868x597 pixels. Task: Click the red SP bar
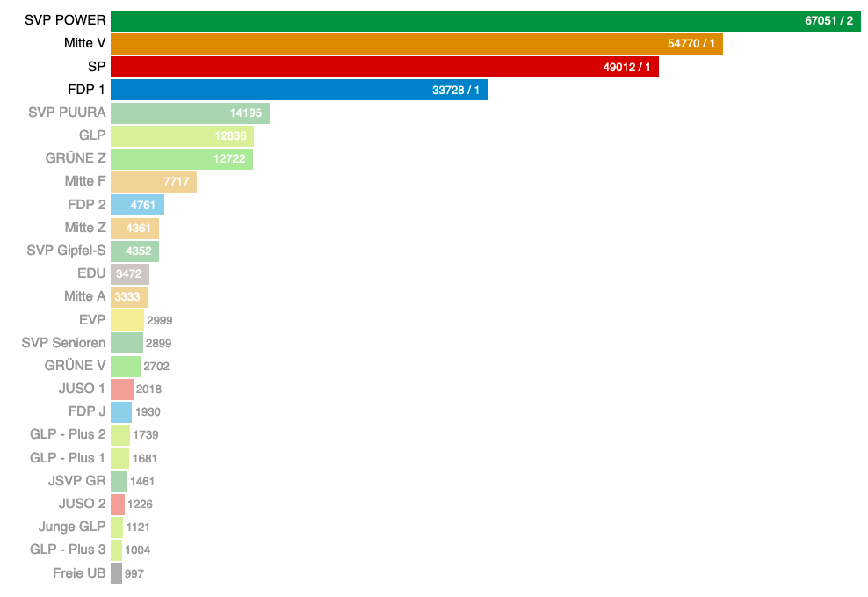385,67
